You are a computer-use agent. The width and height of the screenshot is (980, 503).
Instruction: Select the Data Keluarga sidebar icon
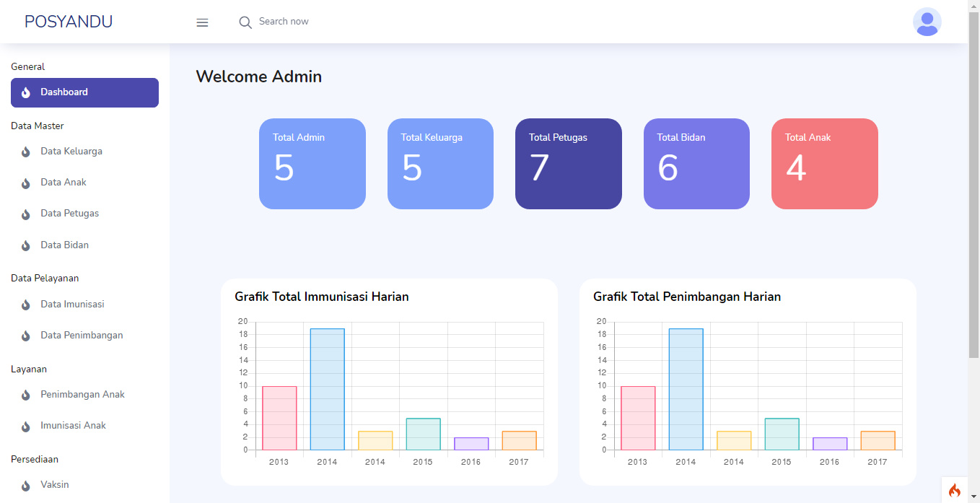coord(27,151)
